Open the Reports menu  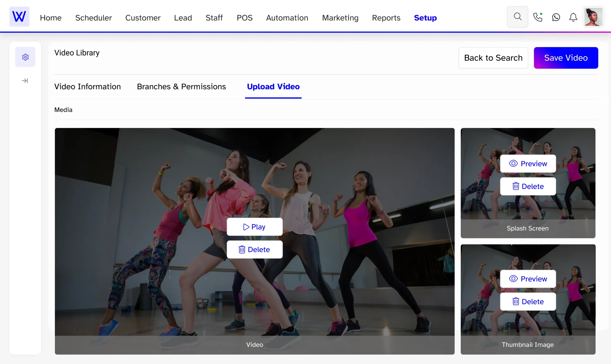pyautogui.click(x=386, y=18)
